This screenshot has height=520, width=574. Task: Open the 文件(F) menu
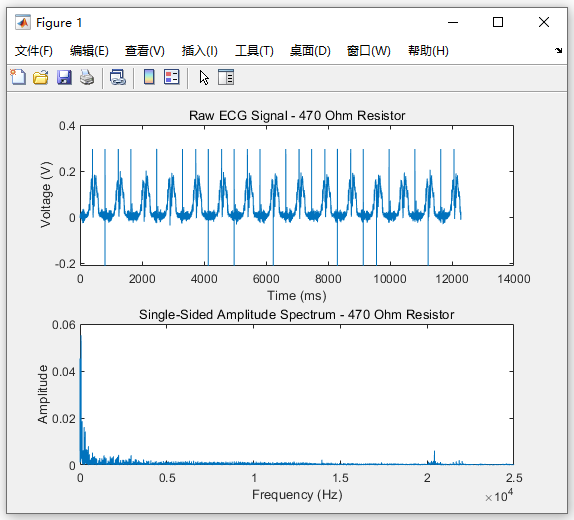[x=34, y=51]
